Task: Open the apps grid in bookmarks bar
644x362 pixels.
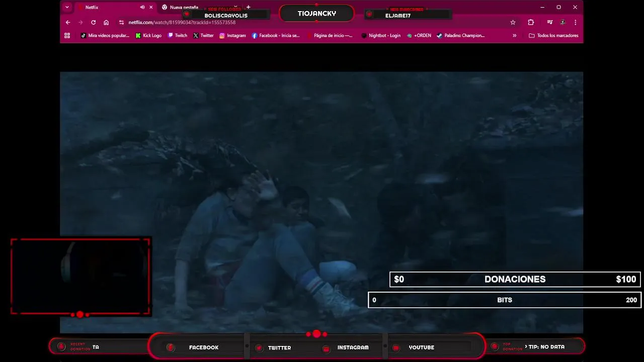Action: [x=67, y=35]
